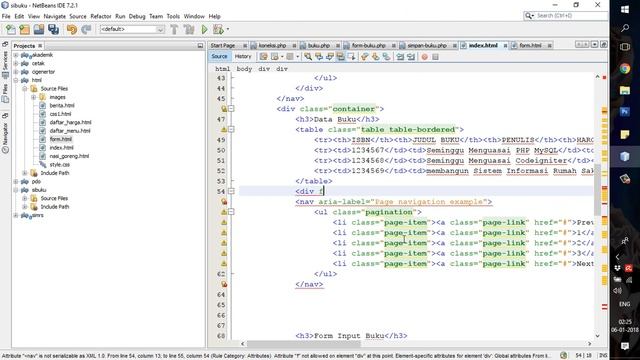Click Start Macro Recording red button
The width and height of the screenshot is (640, 360).
click(424, 57)
